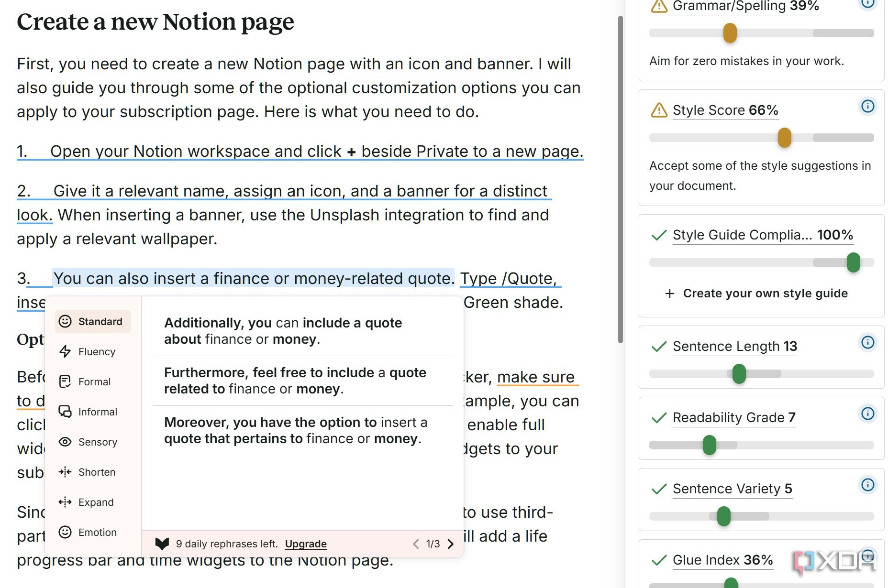Apply the 'Moreover, you have the option' rephrase
Image resolution: width=888 pixels, height=588 pixels.
coord(302,430)
